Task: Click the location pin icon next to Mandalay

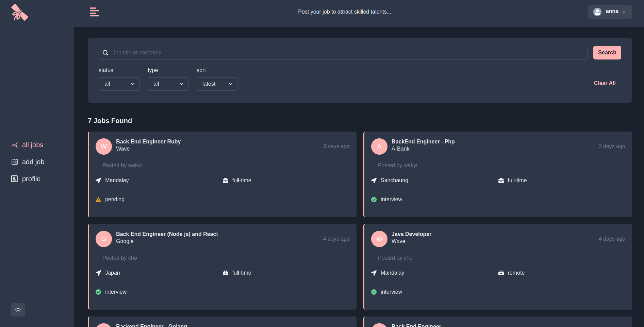Action: pyautogui.click(x=98, y=180)
